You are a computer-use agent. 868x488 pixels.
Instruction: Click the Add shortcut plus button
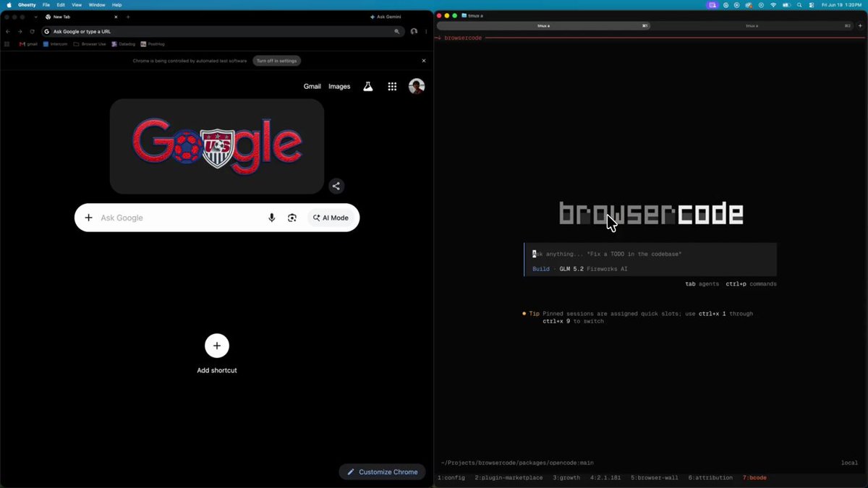[x=217, y=346]
